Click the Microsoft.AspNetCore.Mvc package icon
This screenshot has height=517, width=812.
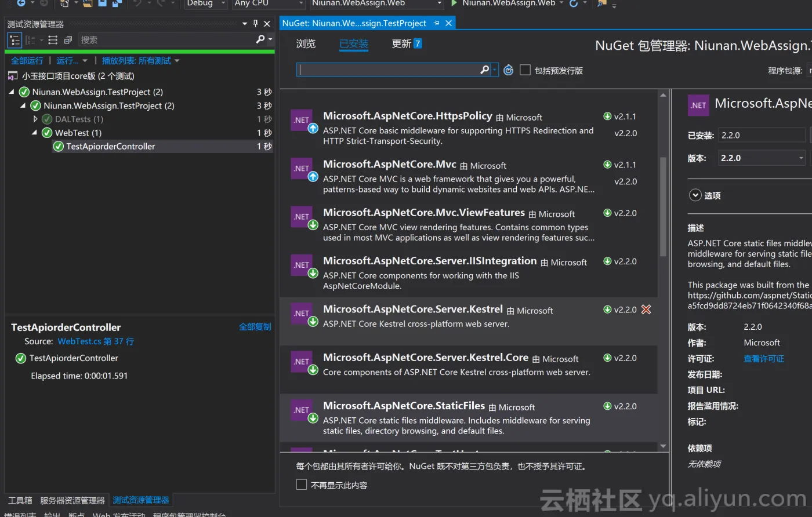pos(302,169)
